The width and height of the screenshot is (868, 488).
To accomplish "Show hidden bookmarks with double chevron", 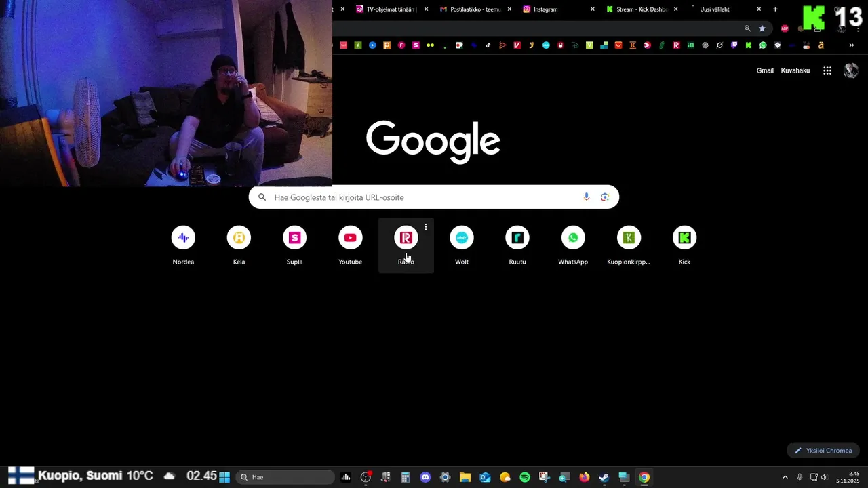I will click(852, 45).
